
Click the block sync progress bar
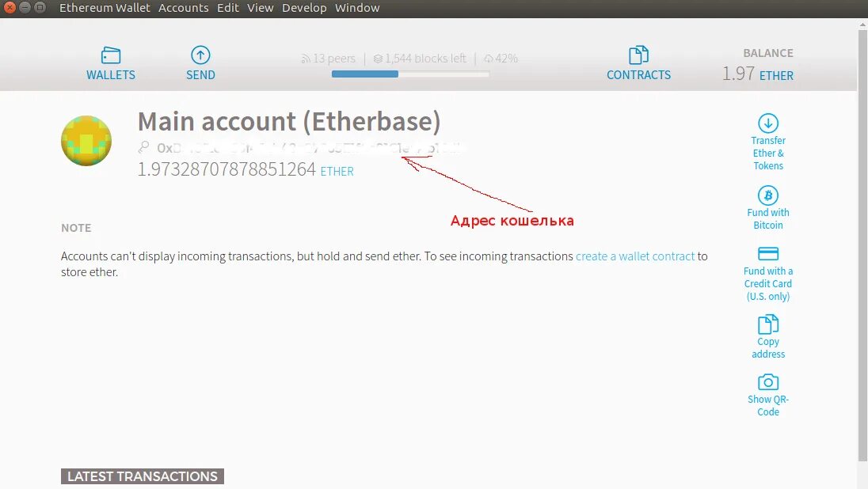click(x=410, y=74)
